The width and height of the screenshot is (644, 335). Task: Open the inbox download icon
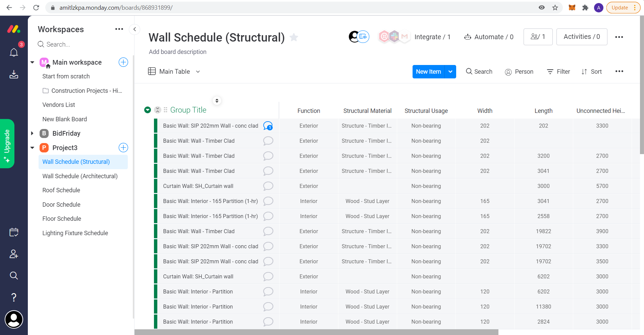coord(14,74)
